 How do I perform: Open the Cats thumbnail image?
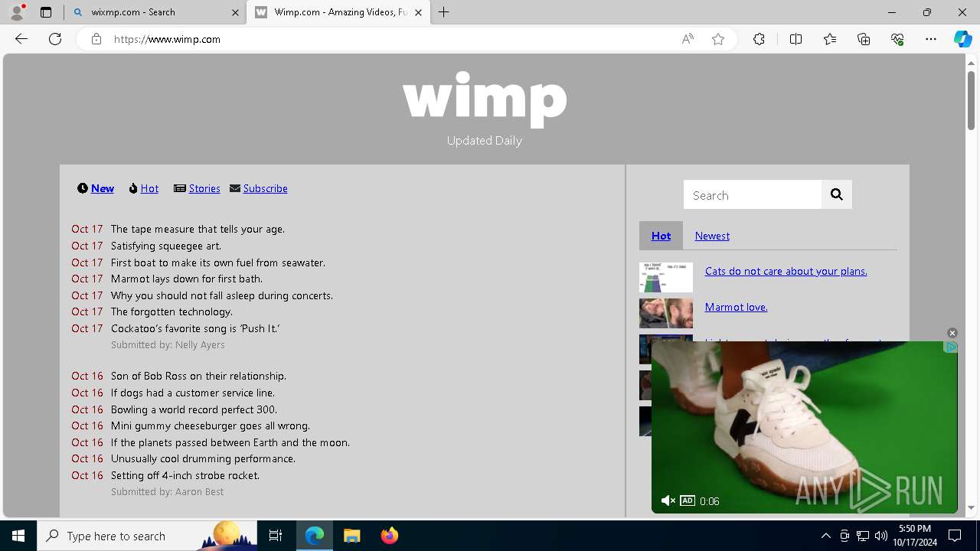coord(666,277)
